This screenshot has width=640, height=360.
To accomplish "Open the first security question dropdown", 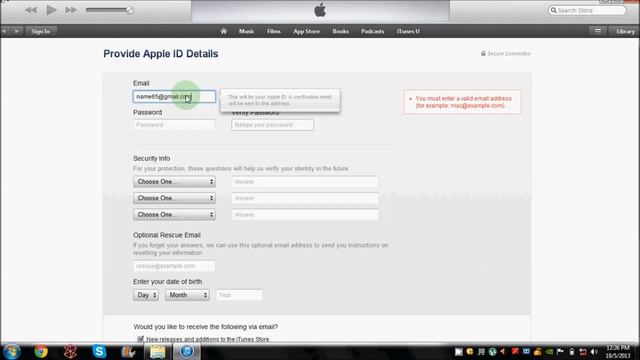I will pos(174,182).
